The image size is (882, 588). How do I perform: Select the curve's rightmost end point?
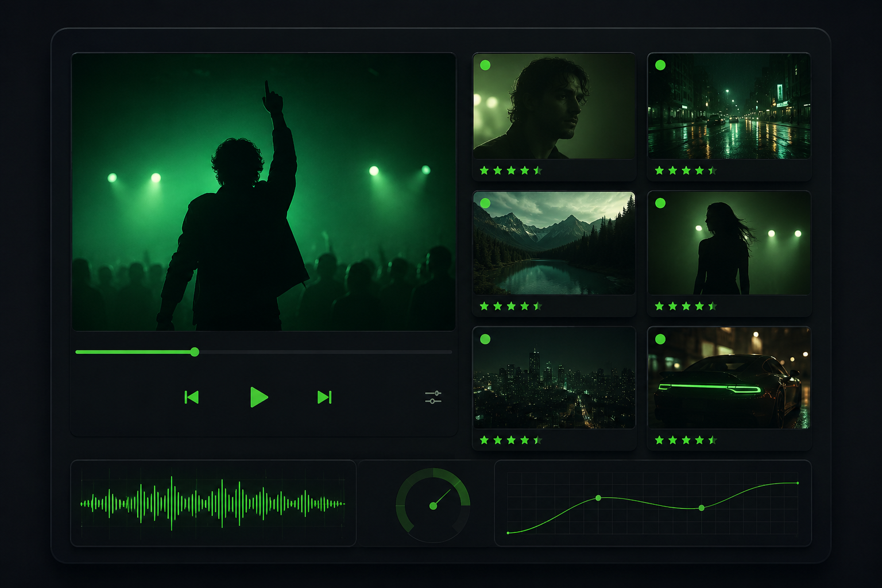click(x=798, y=483)
